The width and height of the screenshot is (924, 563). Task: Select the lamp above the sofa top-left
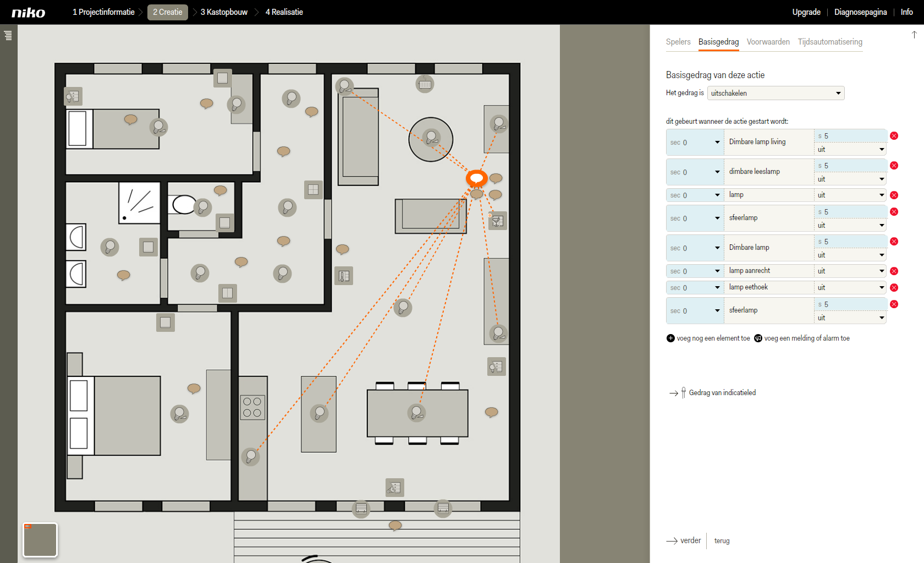(345, 86)
